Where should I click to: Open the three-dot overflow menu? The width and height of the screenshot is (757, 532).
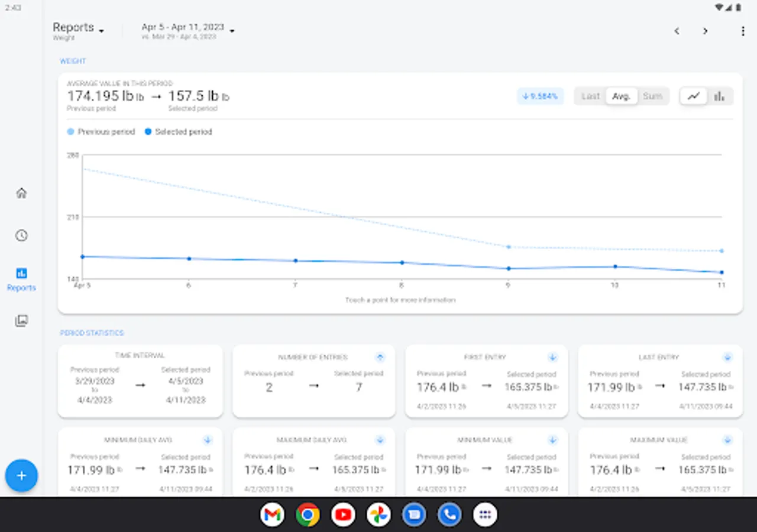[743, 31]
